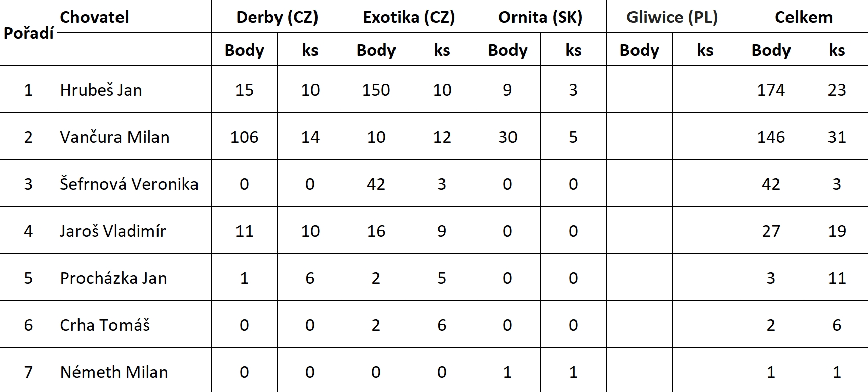Click the Chovatel column header
Screen dimensions: 868x392
click(95, 17)
